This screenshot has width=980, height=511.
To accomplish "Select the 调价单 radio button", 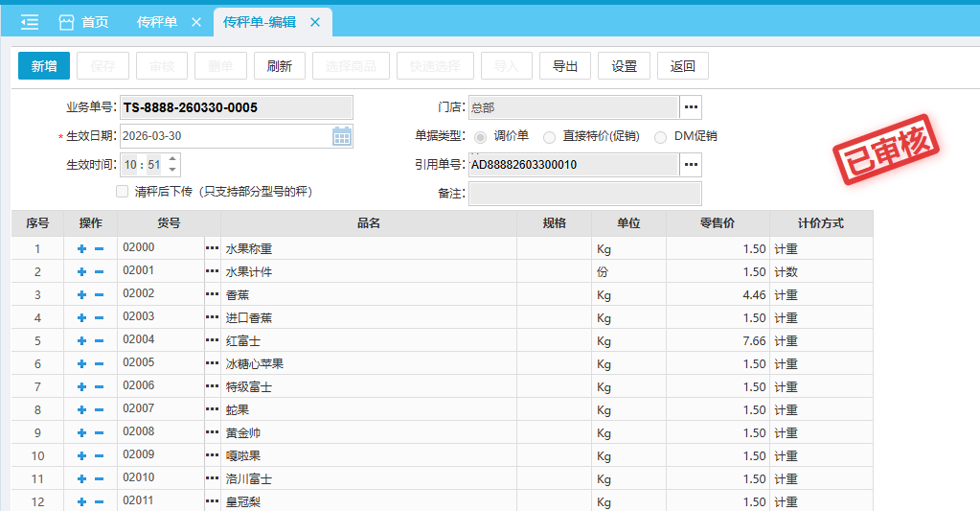I will [480, 136].
